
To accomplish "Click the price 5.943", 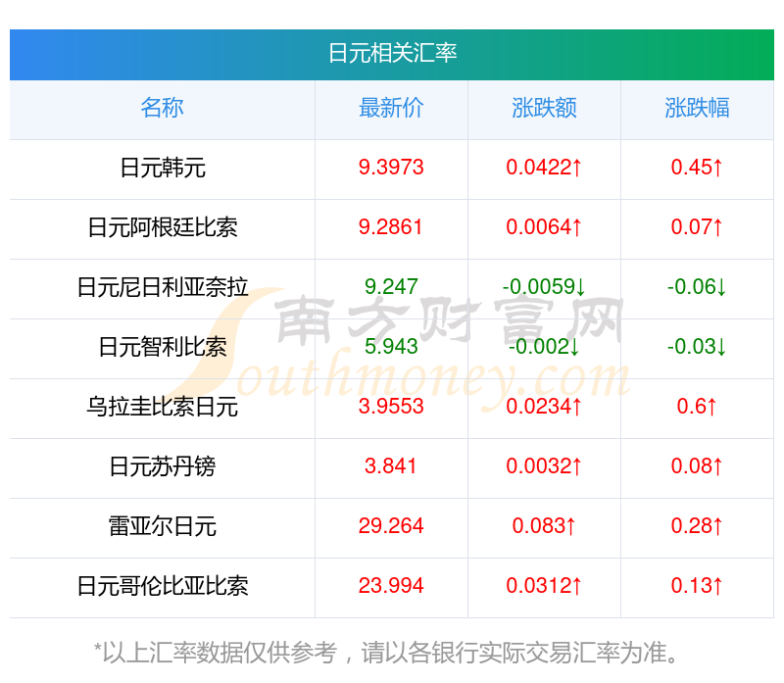I will [391, 347].
